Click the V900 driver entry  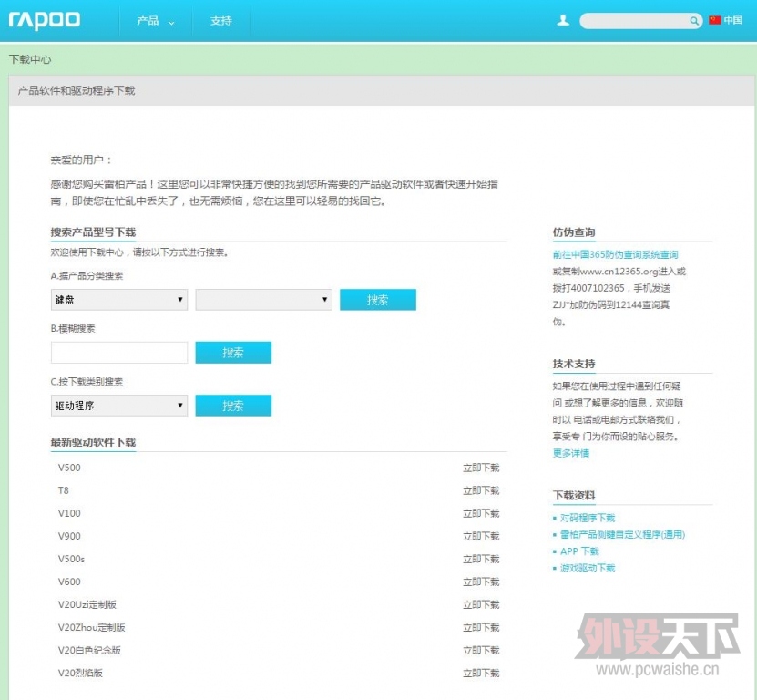click(x=69, y=536)
